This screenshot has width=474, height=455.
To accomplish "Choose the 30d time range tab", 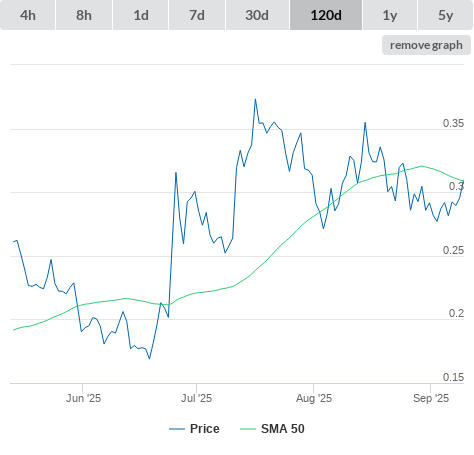I will point(257,15).
